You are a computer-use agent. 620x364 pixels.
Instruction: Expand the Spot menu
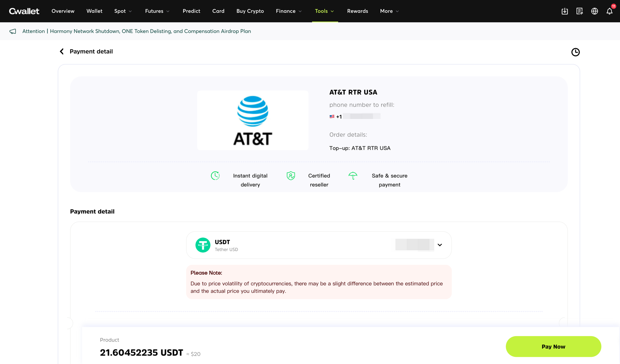click(x=123, y=11)
